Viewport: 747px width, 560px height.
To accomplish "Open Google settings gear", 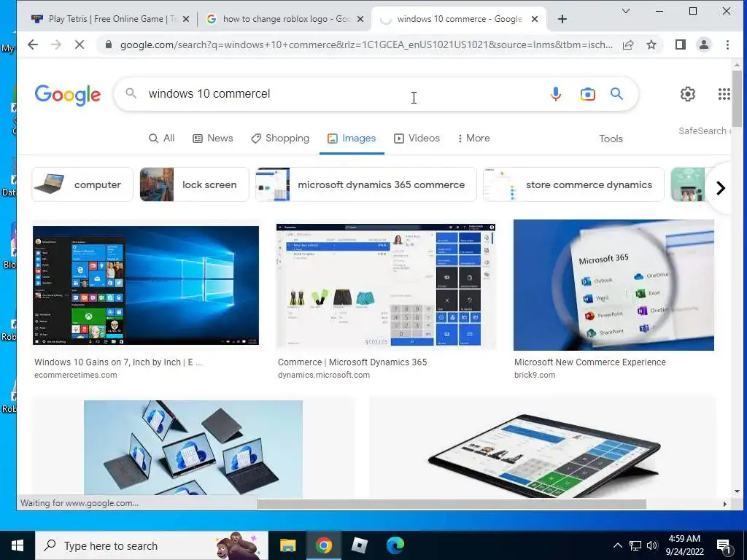I will click(687, 94).
